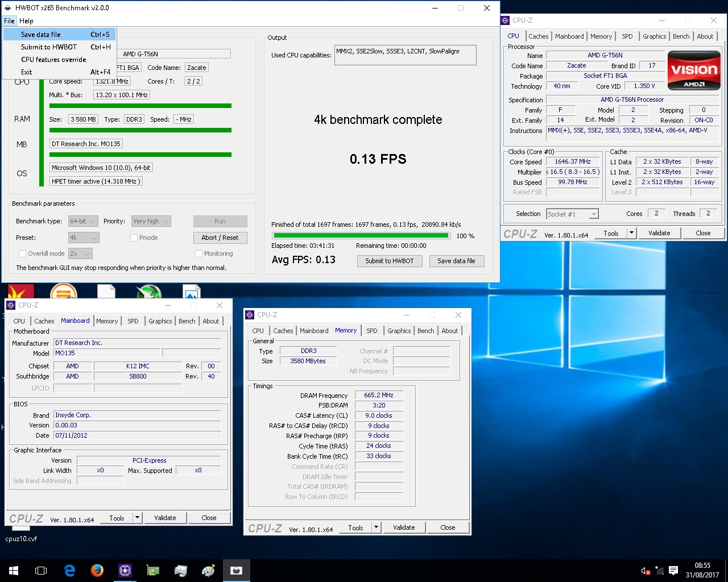Open About tab in CPU-Z Memory window
The height and width of the screenshot is (582, 728).
click(450, 331)
